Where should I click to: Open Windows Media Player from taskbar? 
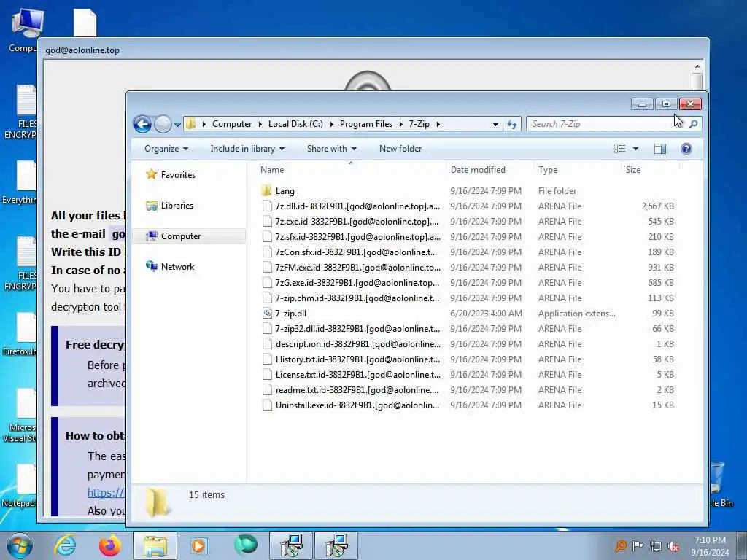(x=199, y=545)
